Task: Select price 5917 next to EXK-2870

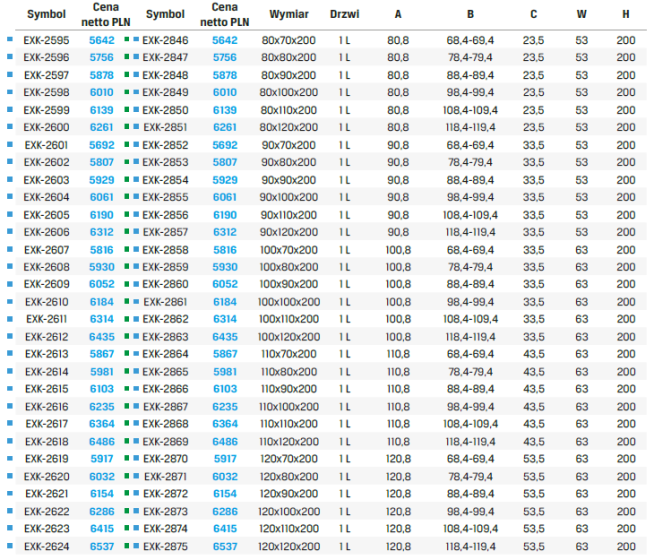Action: [x=225, y=460]
